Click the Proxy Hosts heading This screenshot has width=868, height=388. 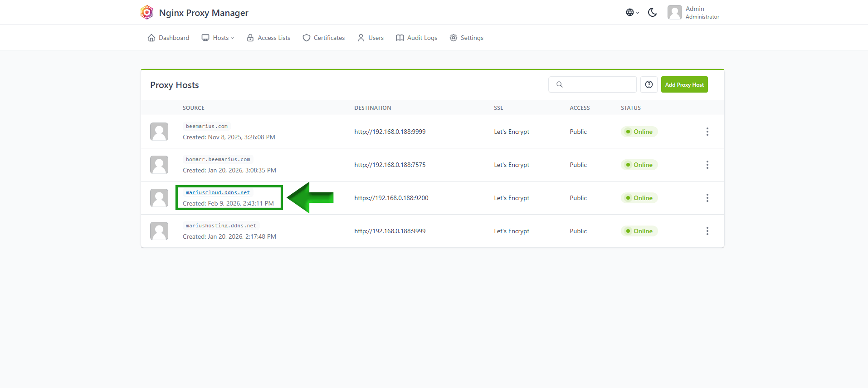175,85
